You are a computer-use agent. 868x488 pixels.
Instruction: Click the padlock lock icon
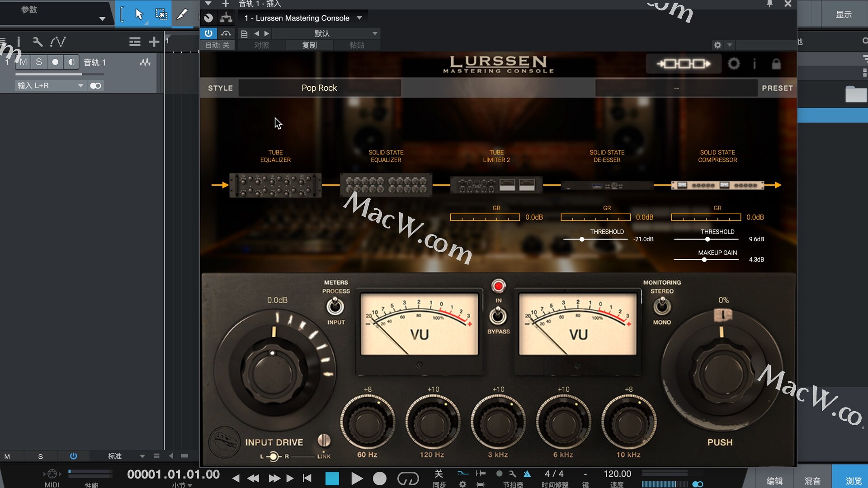tap(776, 64)
